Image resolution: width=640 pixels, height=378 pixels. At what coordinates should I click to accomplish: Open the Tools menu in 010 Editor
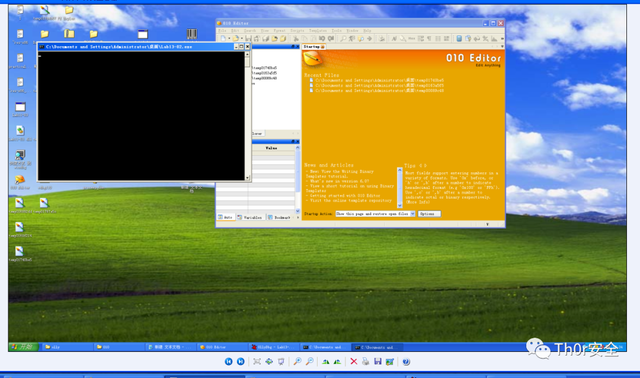pyautogui.click(x=337, y=31)
